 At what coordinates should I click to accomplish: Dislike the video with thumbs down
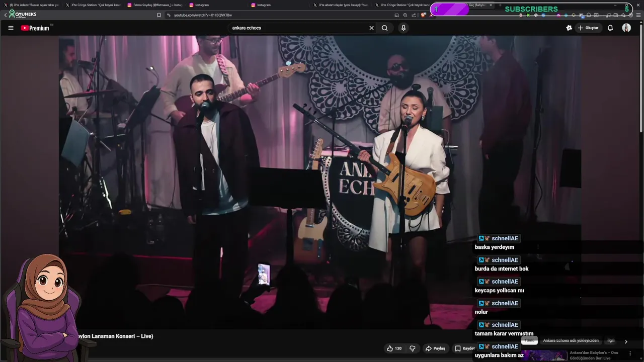[x=412, y=348]
